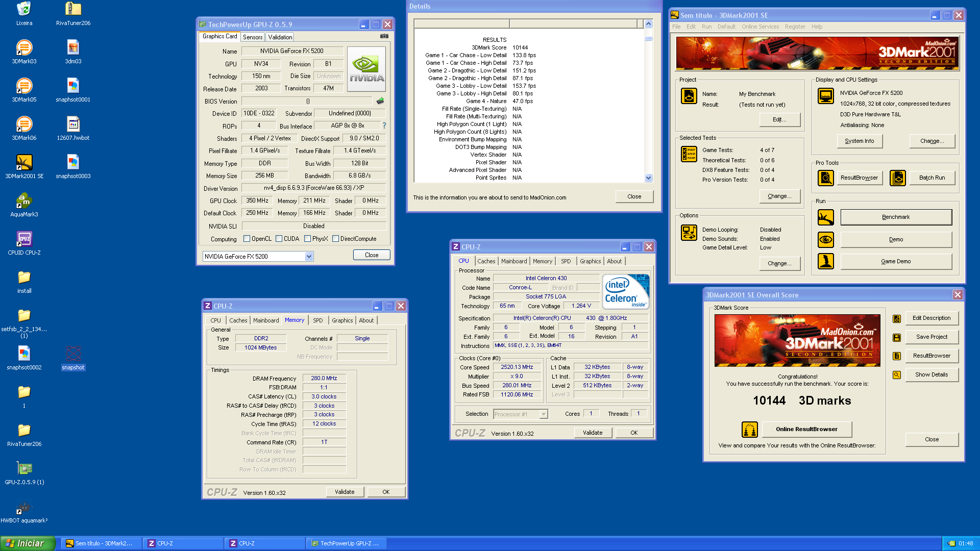Open the Processor #1 selection dropdown

point(544,414)
